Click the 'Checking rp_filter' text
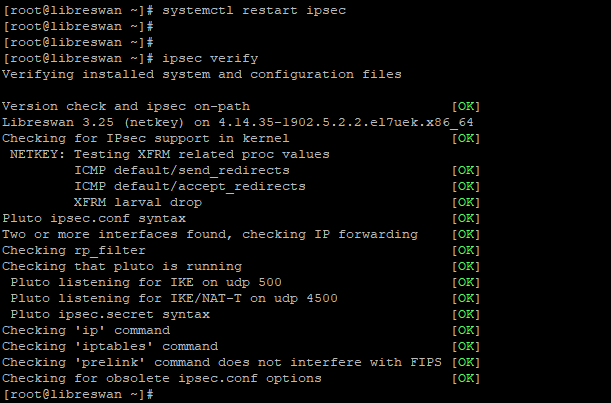The height and width of the screenshot is (403, 611). [x=73, y=250]
